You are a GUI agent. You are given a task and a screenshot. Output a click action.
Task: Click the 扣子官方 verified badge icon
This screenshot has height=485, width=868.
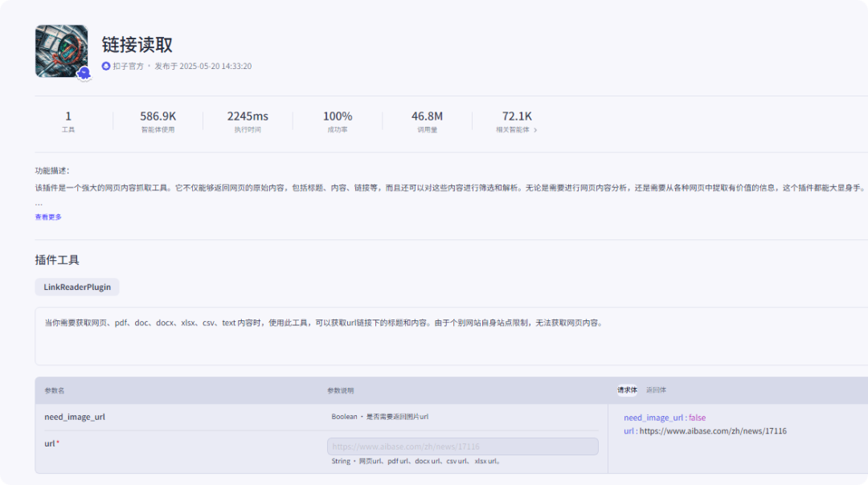106,67
